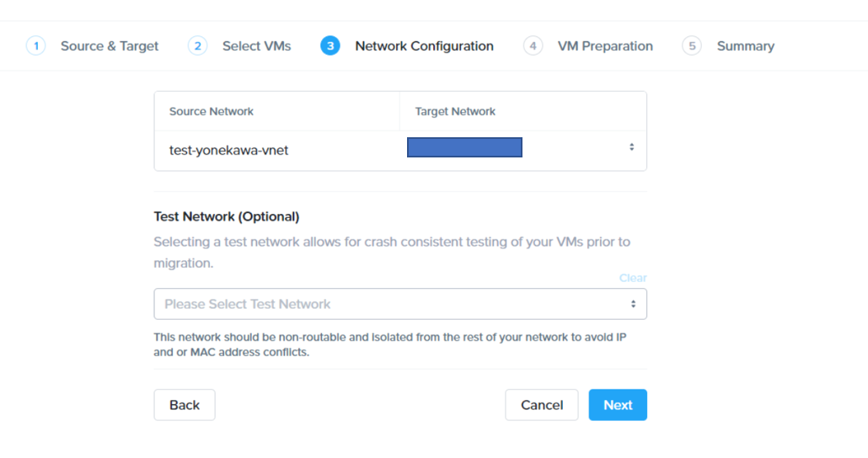Open the Summary step
The image size is (868, 458).
(x=745, y=46)
